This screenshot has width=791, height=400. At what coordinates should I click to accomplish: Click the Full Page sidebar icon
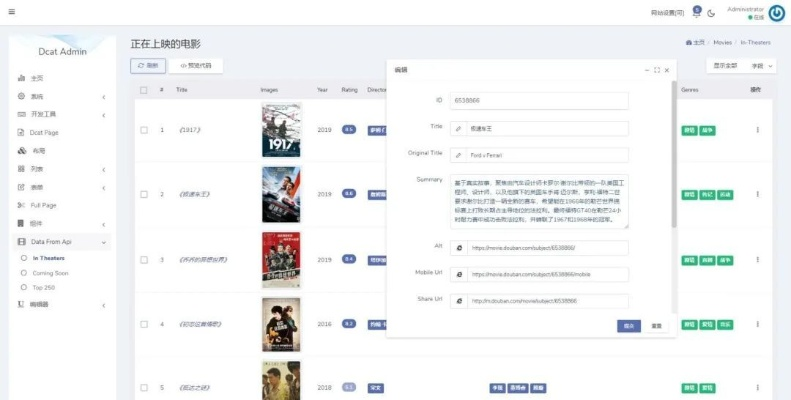21,205
